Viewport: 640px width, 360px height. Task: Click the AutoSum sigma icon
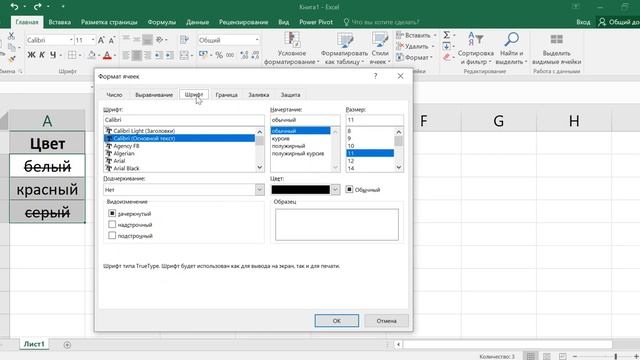(x=447, y=35)
